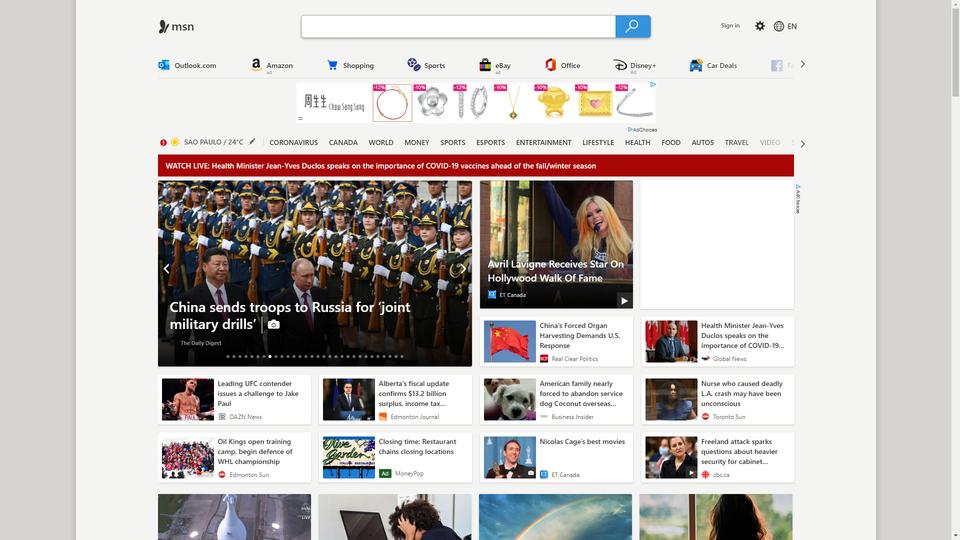Screen dimensions: 960x540
Task: Open the Outlook.com shortcut icon
Action: pyautogui.click(x=163, y=65)
